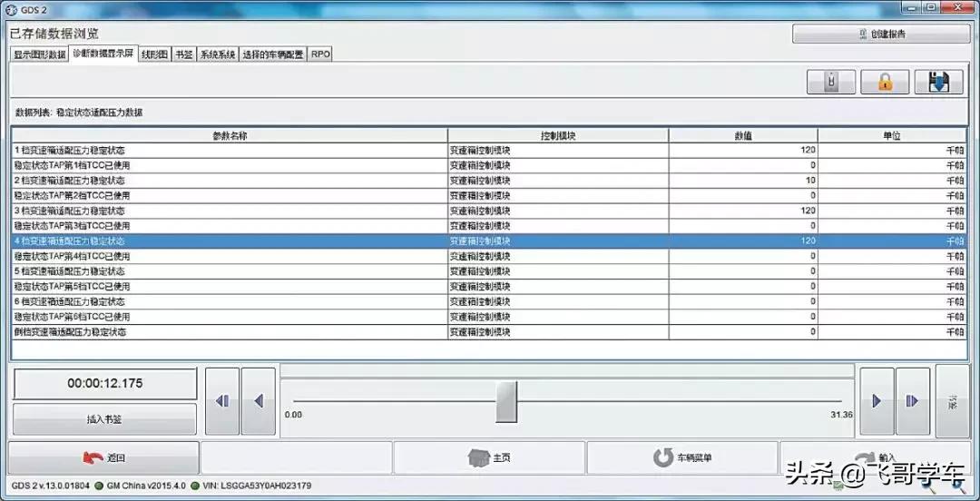The width and height of the screenshot is (980, 501).
Task: Click the playback position slider thumb
Action: [506, 401]
